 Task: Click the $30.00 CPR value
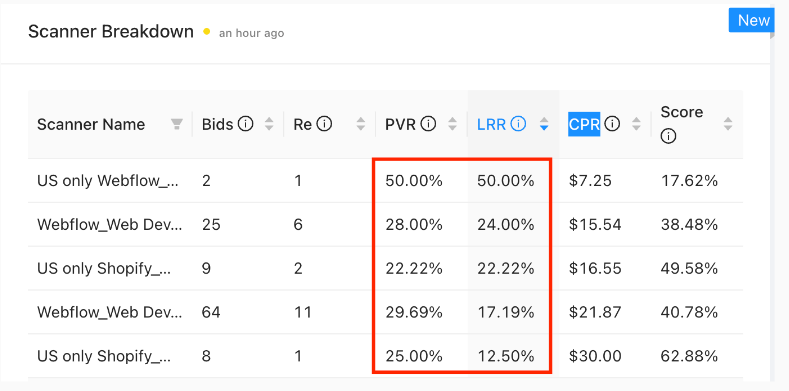pos(595,356)
